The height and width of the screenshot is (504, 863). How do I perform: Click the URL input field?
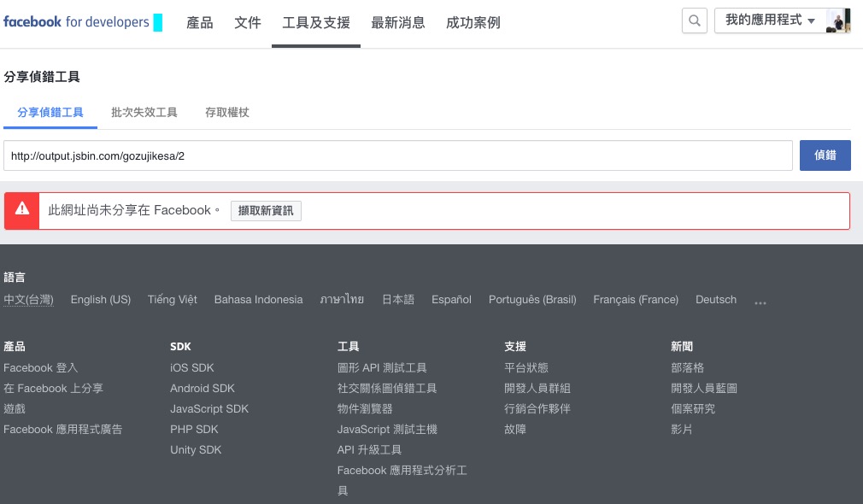tap(398, 155)
